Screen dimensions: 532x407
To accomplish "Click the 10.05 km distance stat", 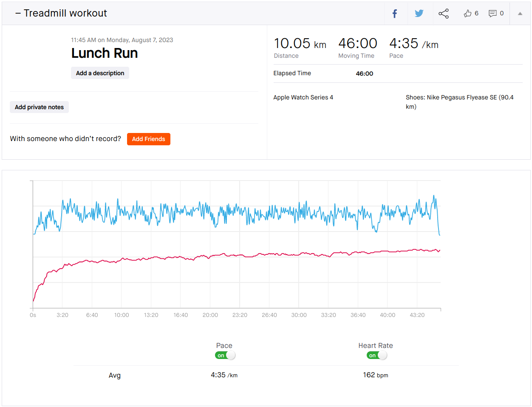I will point(300,44).
